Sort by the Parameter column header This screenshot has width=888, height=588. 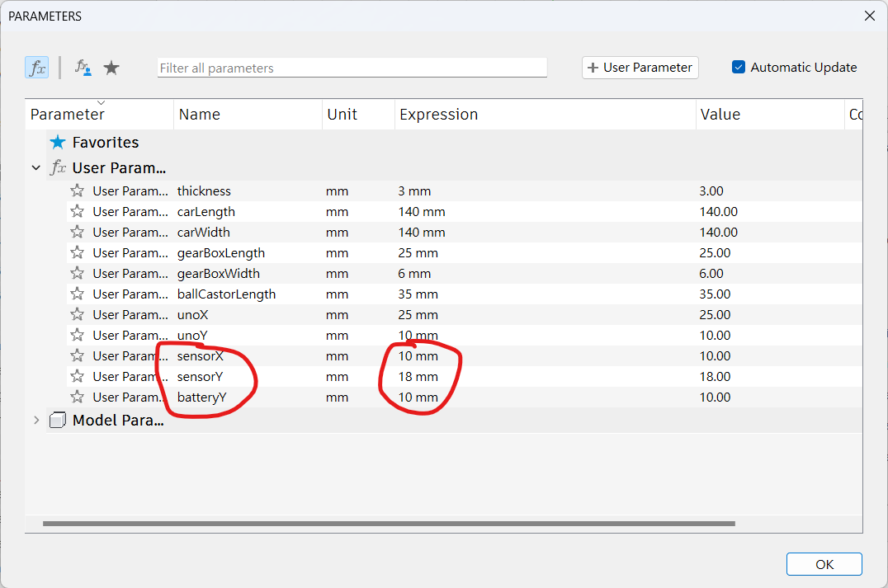[68, 115]
